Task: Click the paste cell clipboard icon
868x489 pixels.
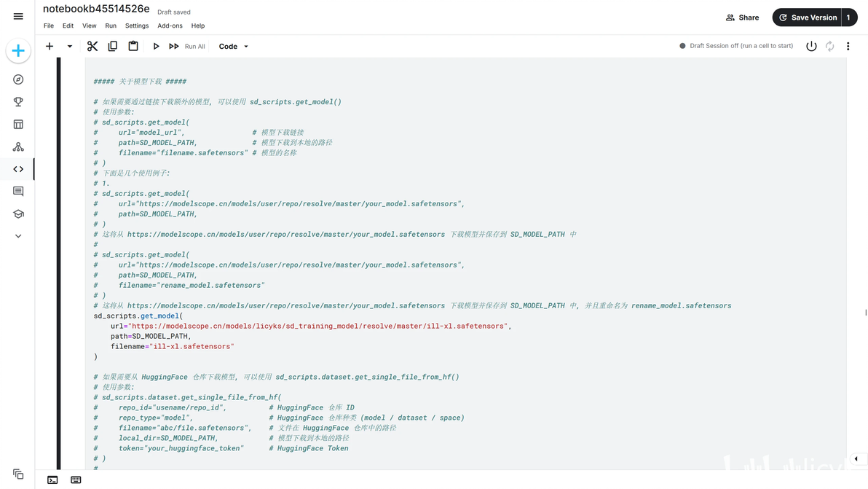Action: click(133, 46)
